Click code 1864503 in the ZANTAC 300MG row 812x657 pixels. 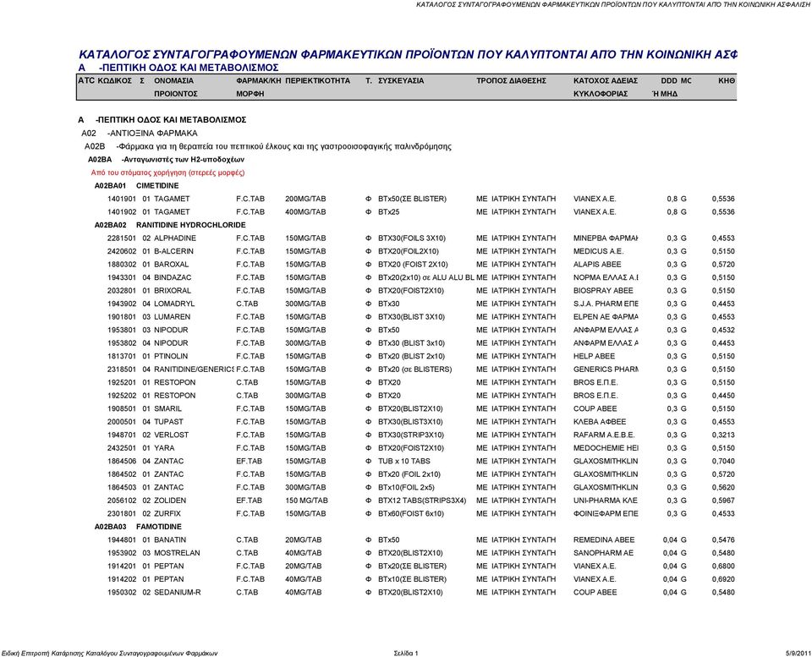point(122,487)
